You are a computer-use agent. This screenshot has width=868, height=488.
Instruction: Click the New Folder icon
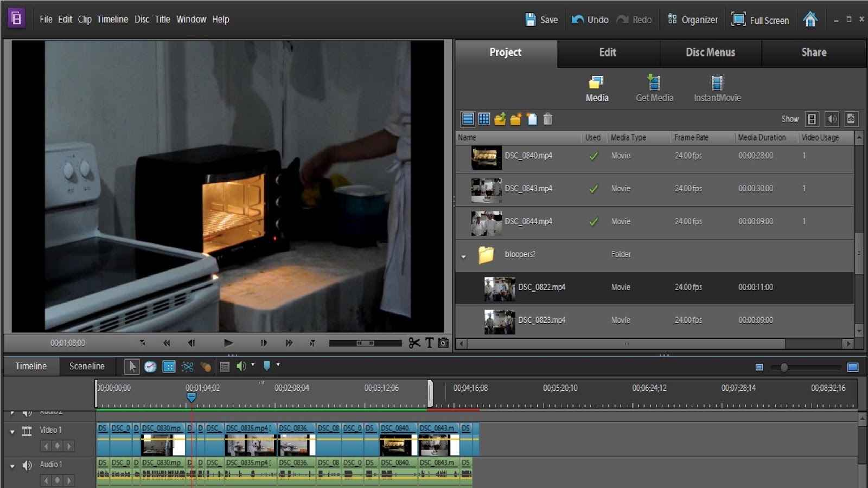click(515, 119)
